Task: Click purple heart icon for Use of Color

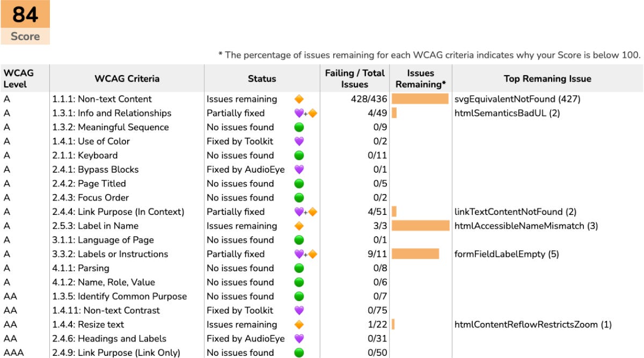Action: tap(299, 141)
